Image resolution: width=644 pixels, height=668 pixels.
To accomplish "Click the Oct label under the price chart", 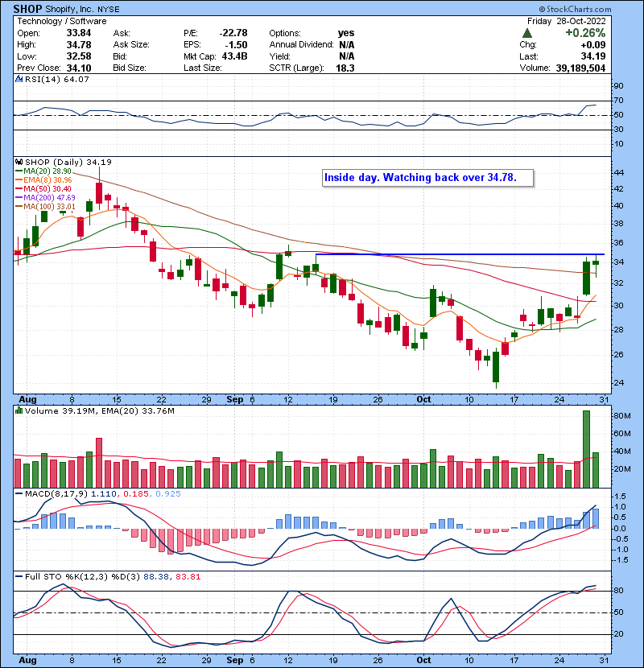I will coord(423,399).
